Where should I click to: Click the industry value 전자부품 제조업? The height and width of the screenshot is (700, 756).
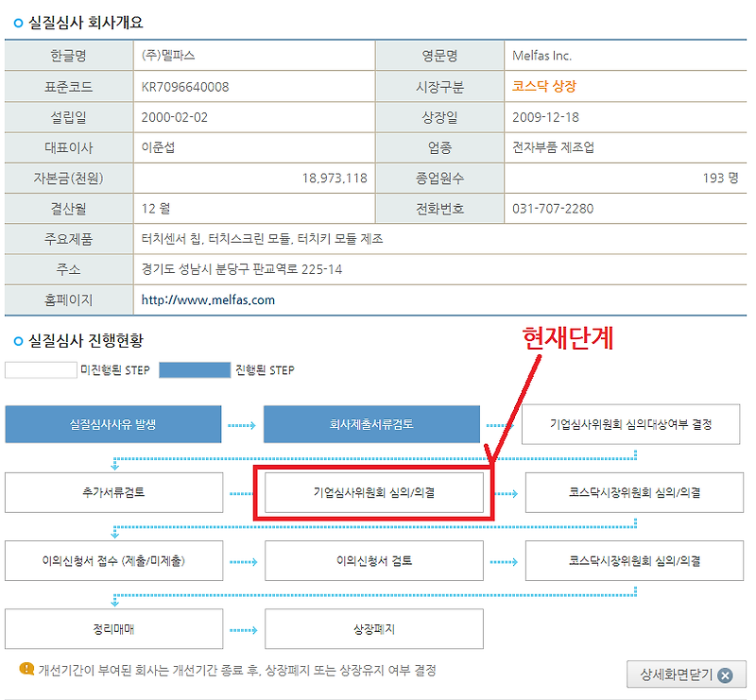(553, 147)
